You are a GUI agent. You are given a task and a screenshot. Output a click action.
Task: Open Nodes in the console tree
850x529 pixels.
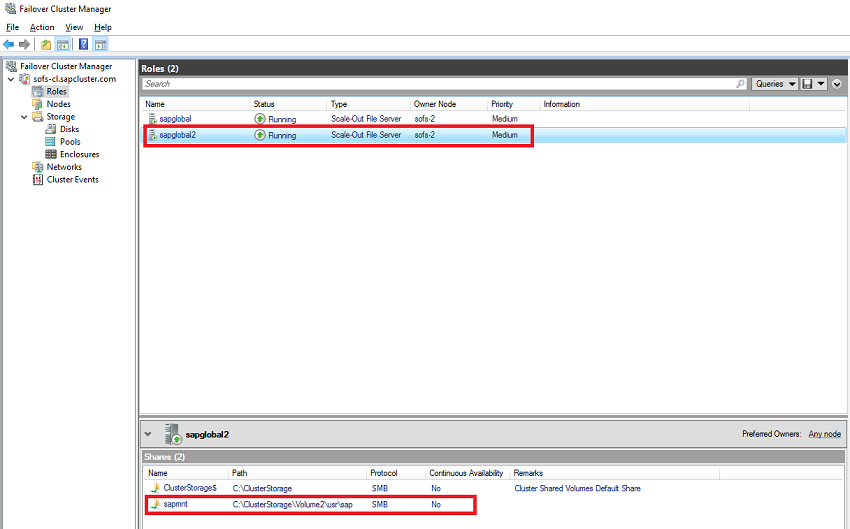pyautogui.click(x=58, y=104)
